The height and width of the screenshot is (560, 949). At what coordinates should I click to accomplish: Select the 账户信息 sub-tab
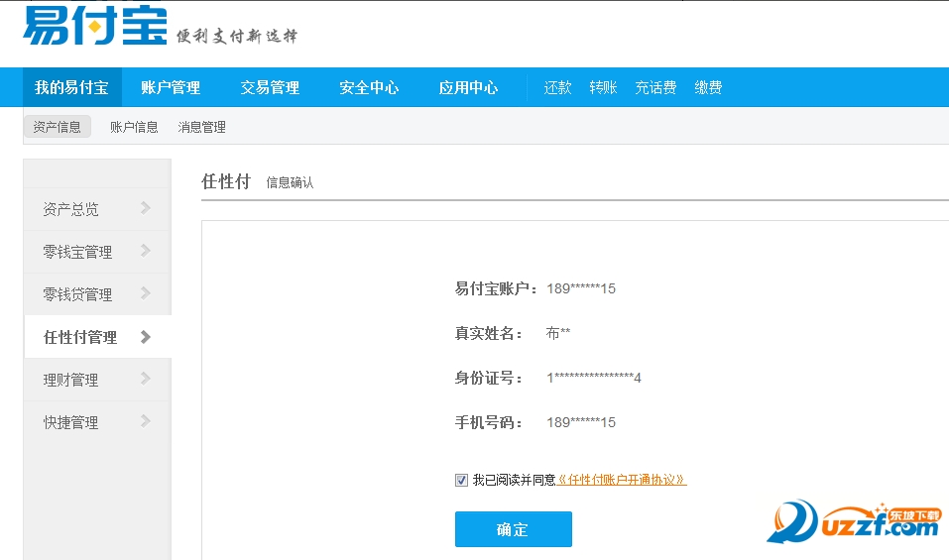click(134, 127)
